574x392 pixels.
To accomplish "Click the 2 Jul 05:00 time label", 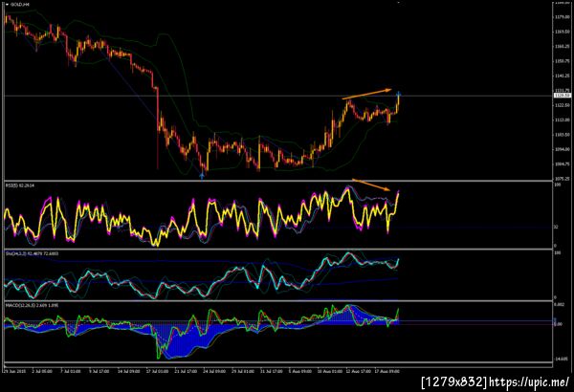I will click(42, 371).
